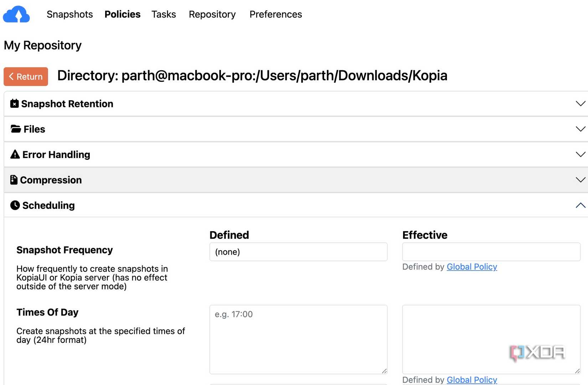The height and width of the screenshot is (385, 588).
Task: Click the My Repository heading
Action: (x=43, y=45)
